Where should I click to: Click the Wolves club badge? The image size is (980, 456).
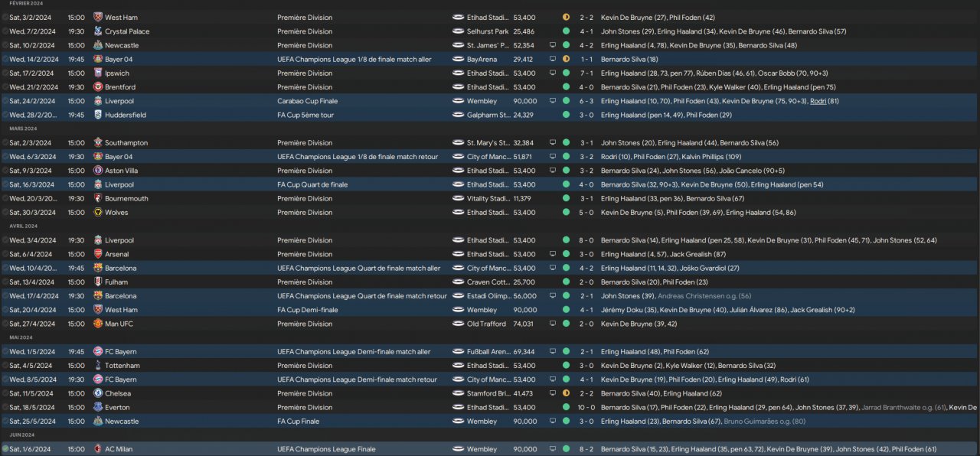click(x=97, y=213)
